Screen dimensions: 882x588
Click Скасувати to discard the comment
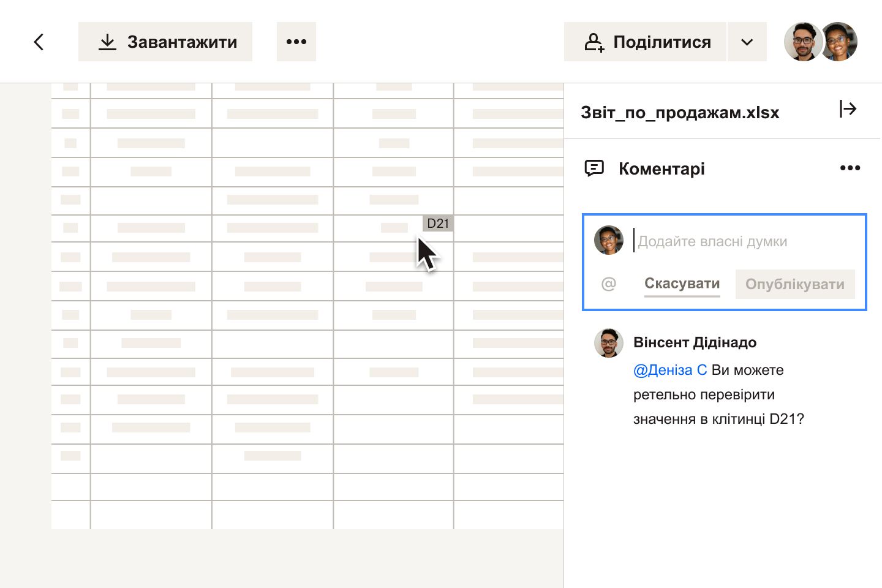(682, 284)
